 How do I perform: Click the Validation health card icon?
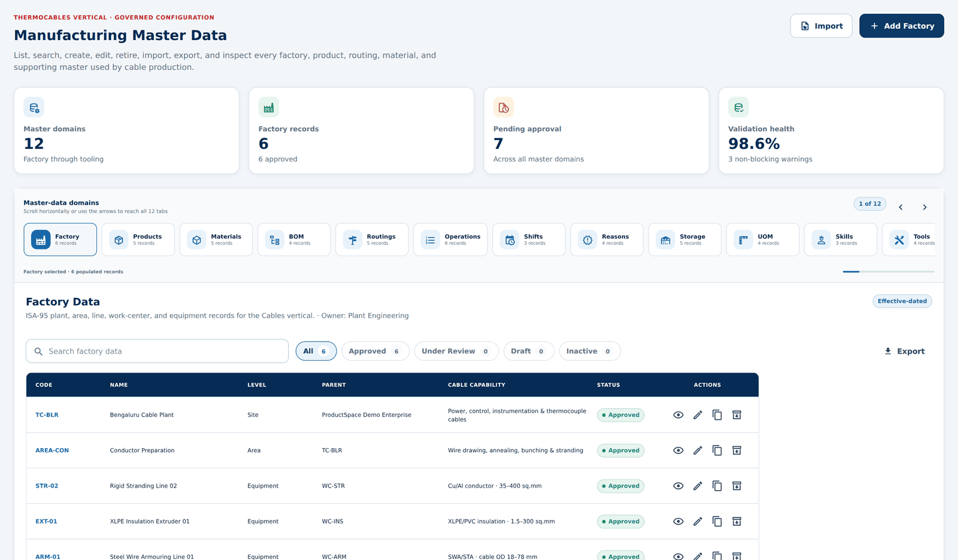pyautogui.click(x=738, y=108)
